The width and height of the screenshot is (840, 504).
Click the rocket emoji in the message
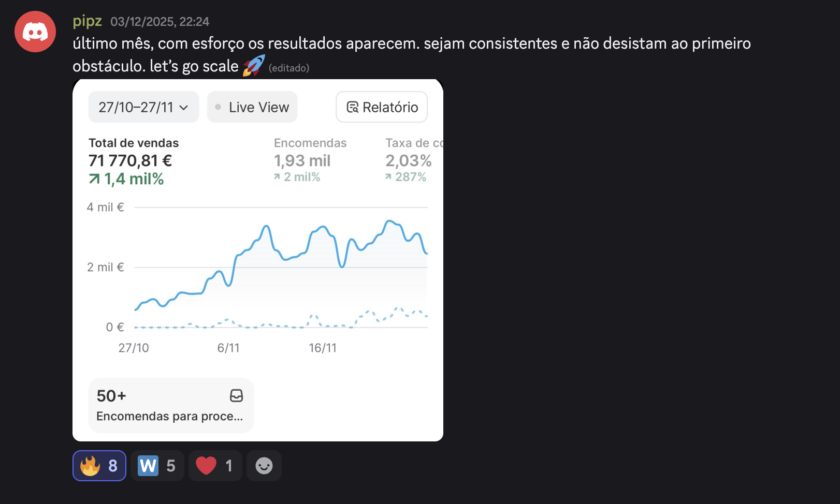[254, 66]
